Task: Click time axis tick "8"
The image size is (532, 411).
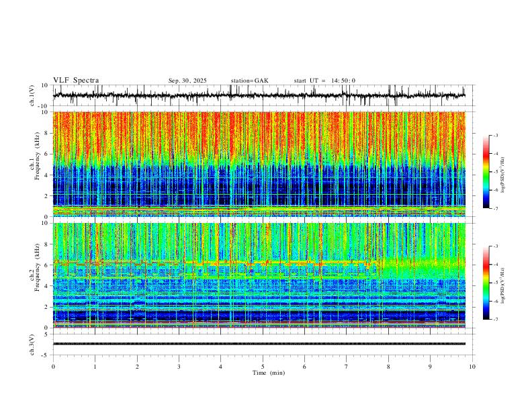Action: pos(388,367)
